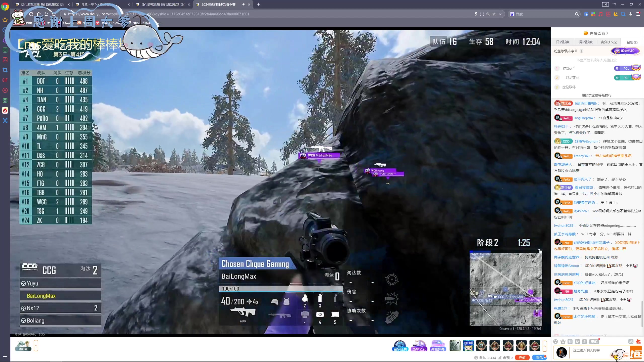
Task: Open the red music note extension
Action: [601, 14]
